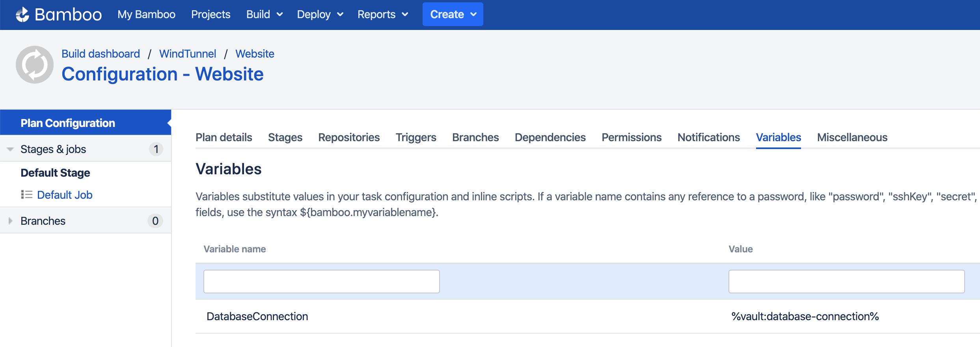Go to My Bamboo

(147, 15)
